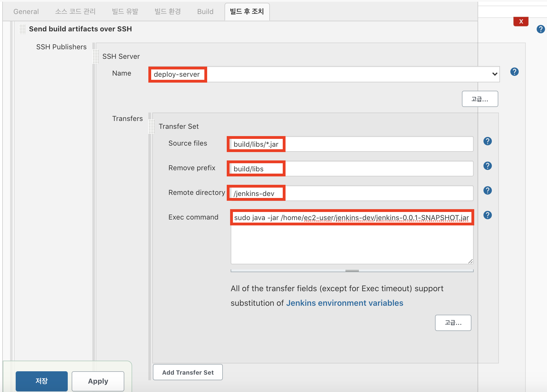
Task: Grab the drag handle beside SSH Server
Action: click(x=95, y=56)
